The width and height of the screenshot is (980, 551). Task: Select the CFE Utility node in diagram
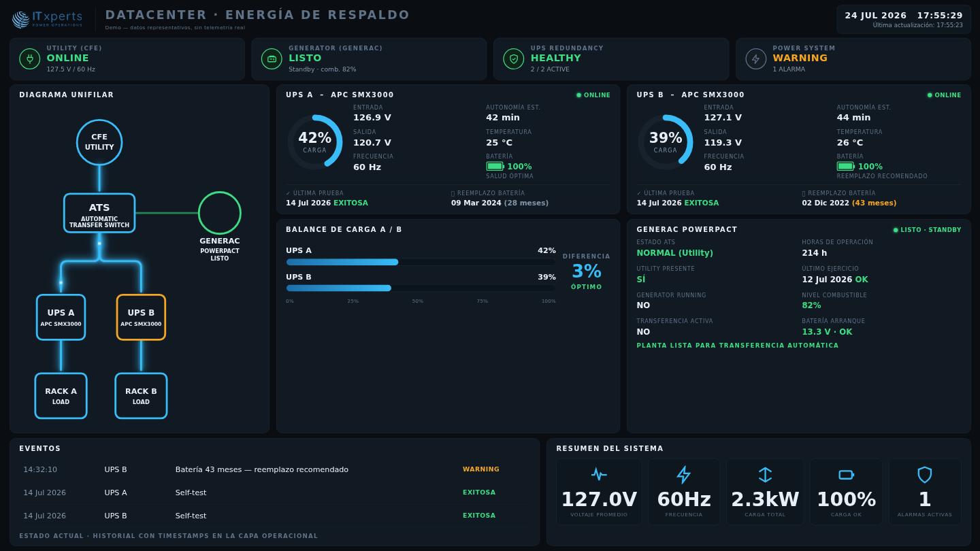[99, 142]
